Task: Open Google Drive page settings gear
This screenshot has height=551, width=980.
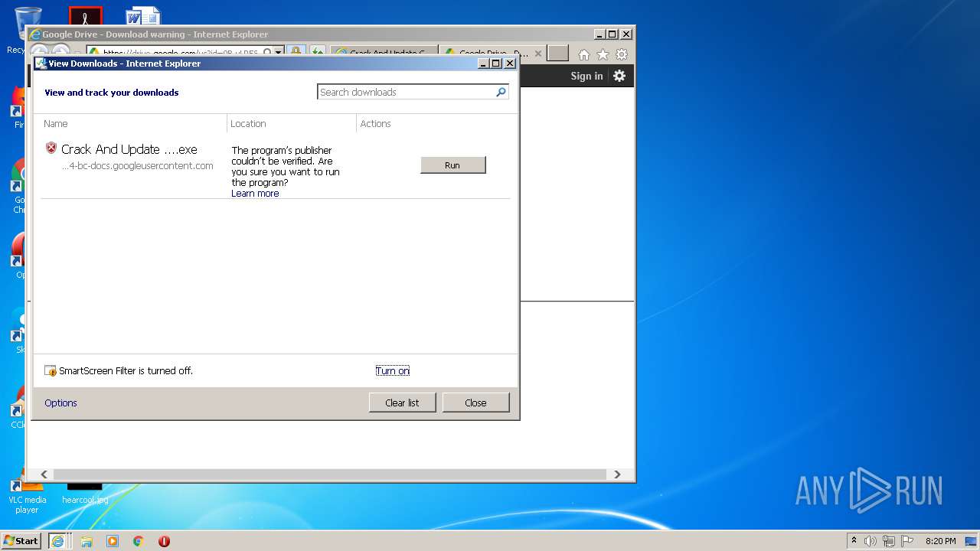Action: (x=619, y=76)
